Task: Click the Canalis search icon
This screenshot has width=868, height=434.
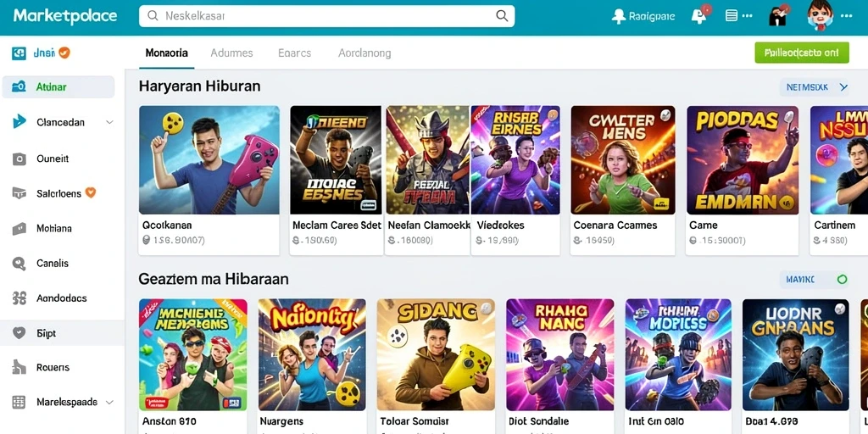Action: (19, 264)
